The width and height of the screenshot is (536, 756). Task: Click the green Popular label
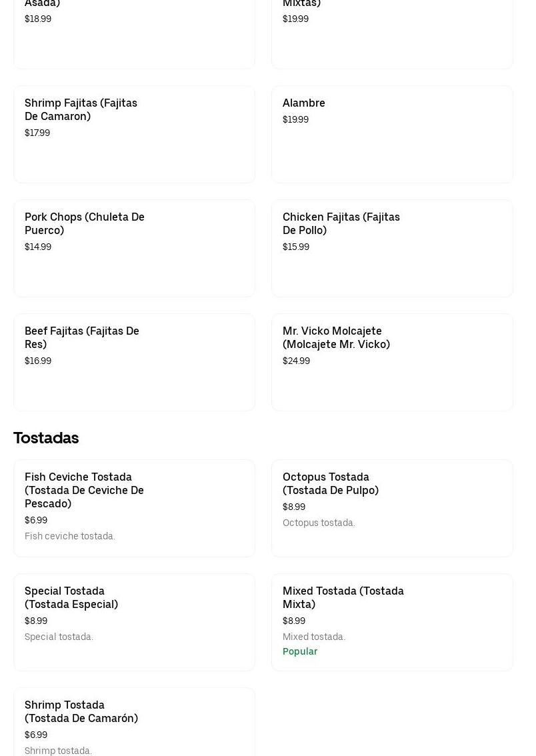[300, 652]
